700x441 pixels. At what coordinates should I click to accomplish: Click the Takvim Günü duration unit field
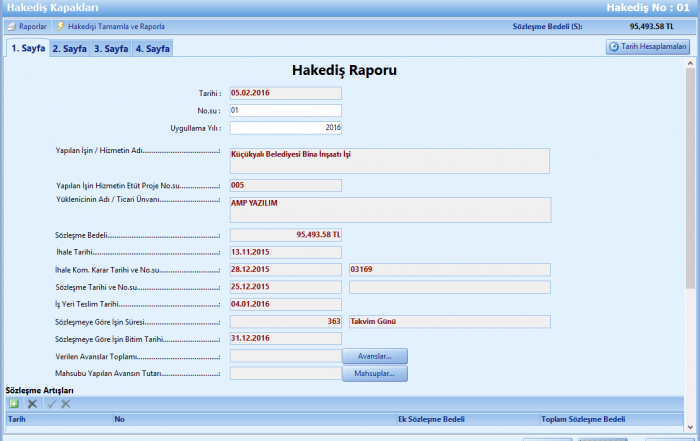tap(448, 321)
